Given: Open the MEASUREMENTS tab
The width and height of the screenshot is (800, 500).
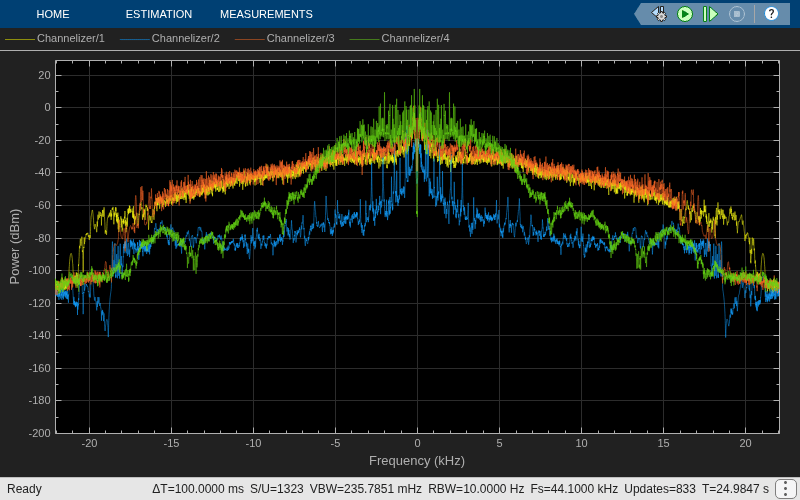Looking at the screenshot, I should click(266, 14).
